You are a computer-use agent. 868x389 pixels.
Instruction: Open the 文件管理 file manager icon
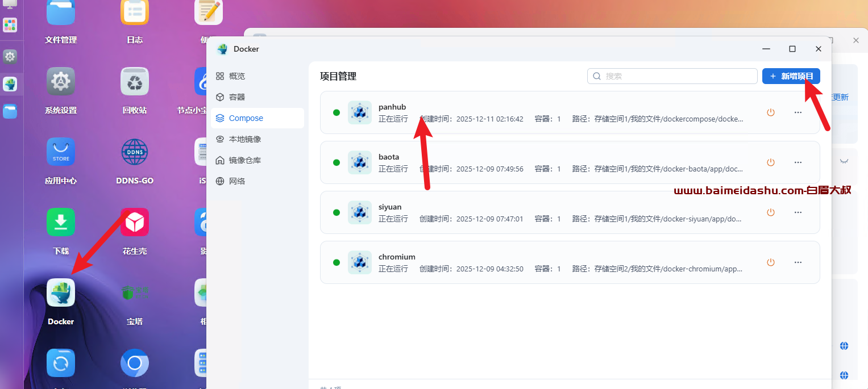[61, 14]
